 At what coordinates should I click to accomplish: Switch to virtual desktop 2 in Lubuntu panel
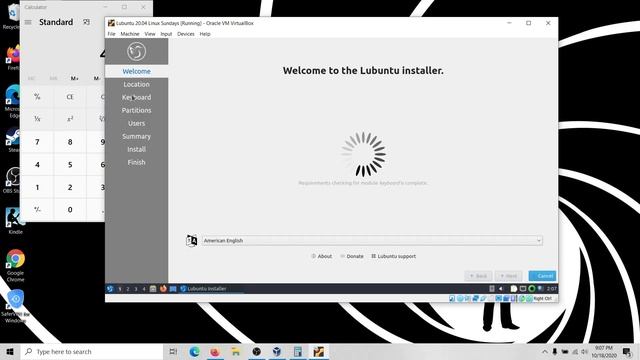(128, 289)
